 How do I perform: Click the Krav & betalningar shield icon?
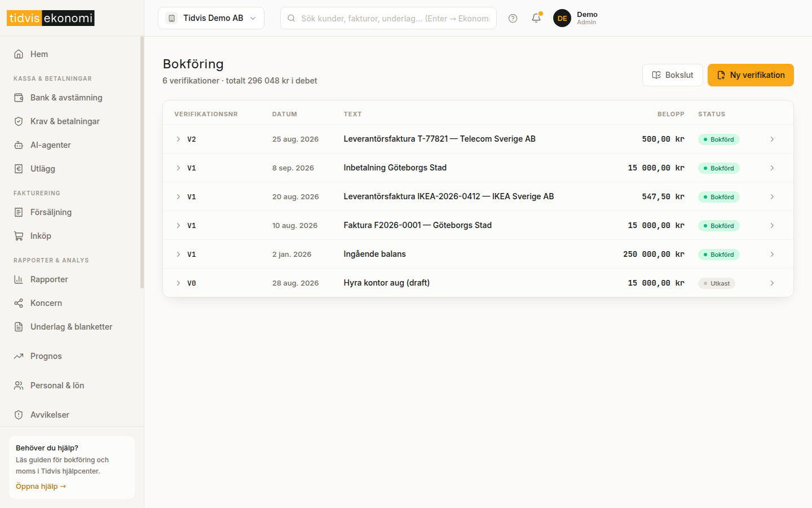[x=19, y=121]
